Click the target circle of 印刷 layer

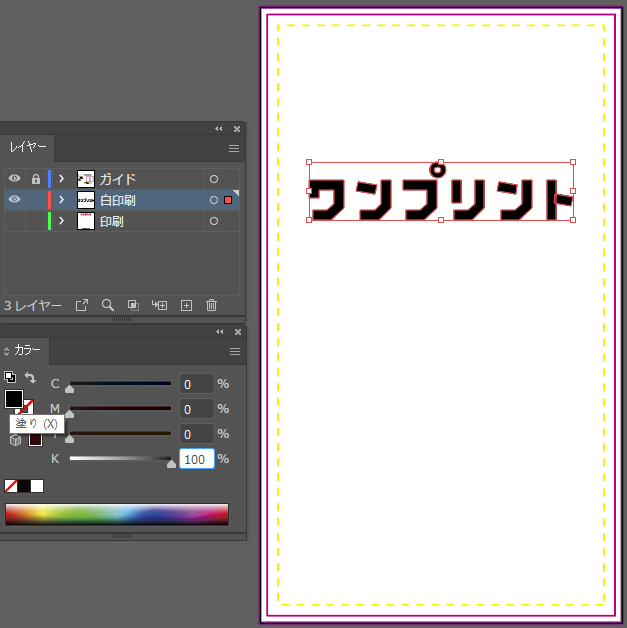pos(213,221)
